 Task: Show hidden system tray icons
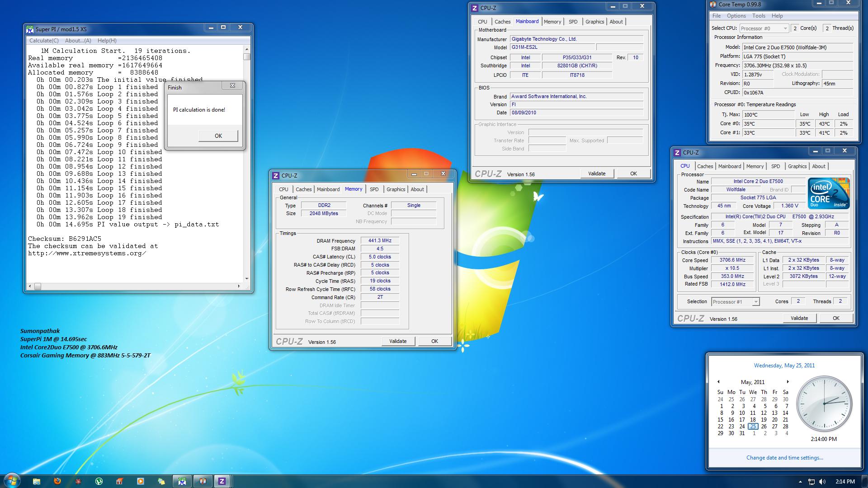pos(800,482)
